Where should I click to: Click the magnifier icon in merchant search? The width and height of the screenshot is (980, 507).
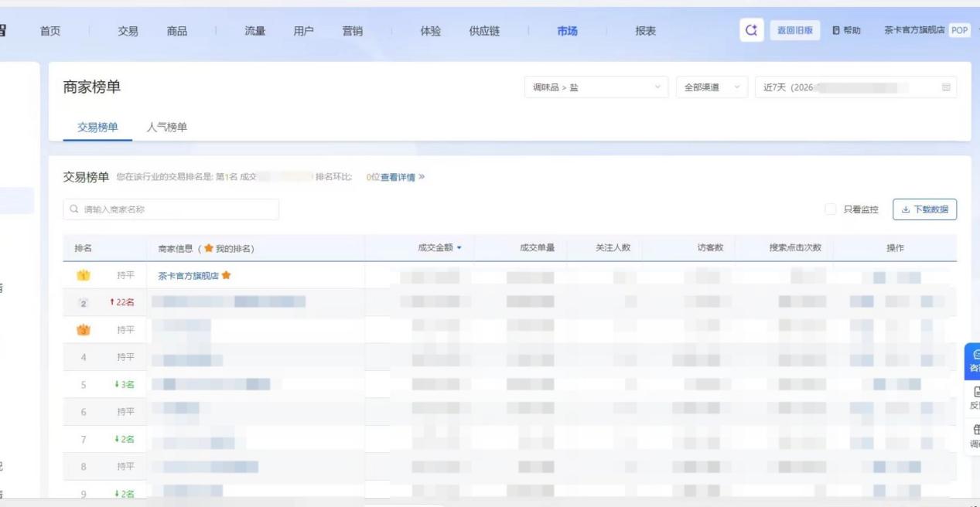pyautogui.click(x=74, y=209)
